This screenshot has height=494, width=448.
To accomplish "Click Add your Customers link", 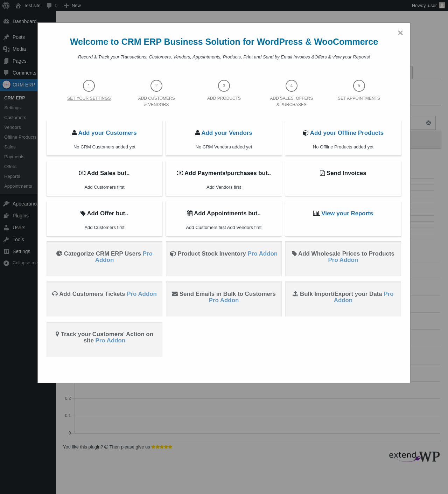I will [107, 133].
